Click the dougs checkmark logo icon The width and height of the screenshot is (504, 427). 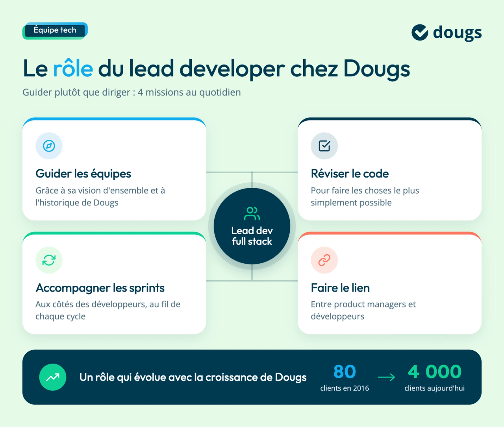(x=420, y=32)
